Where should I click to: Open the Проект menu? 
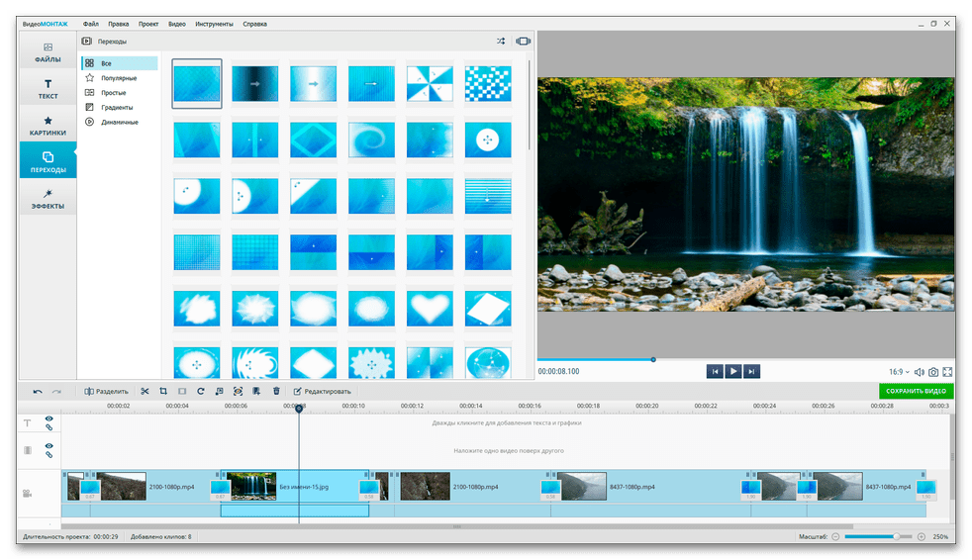click(x=147, y=22)
